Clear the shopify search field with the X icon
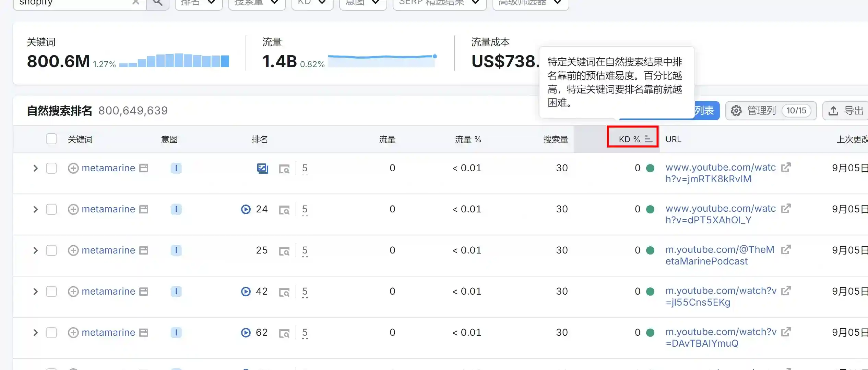 pos(136,2)
